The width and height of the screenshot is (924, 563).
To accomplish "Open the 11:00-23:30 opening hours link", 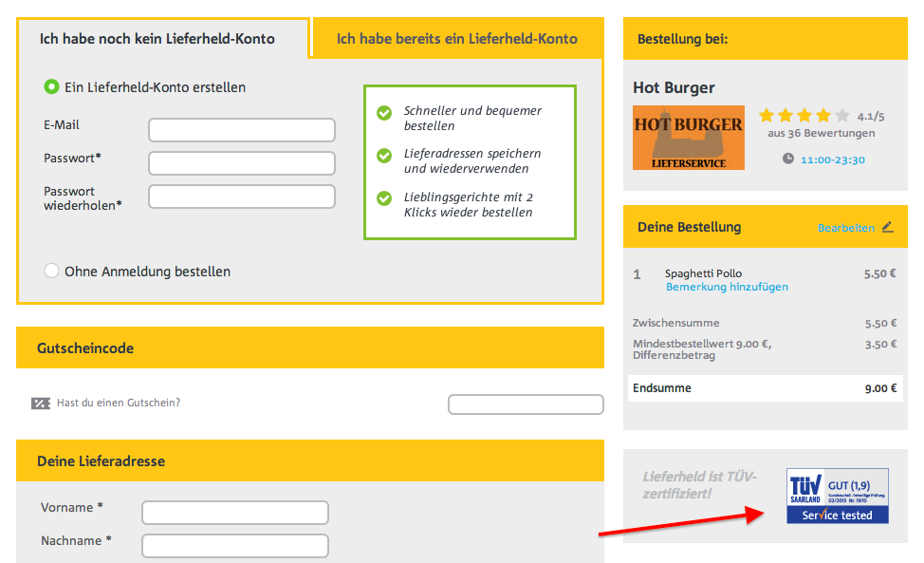I will (832, 160).
